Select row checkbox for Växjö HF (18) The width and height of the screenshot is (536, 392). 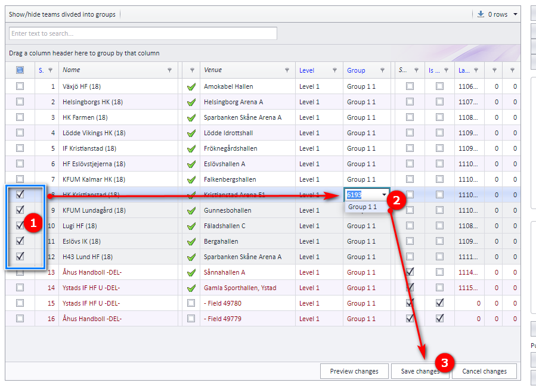20,86
